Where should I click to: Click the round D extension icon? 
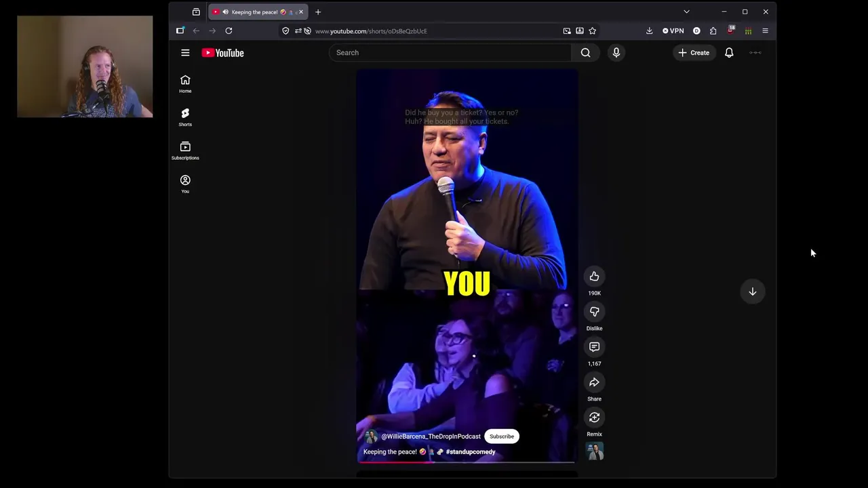(696, 30)
